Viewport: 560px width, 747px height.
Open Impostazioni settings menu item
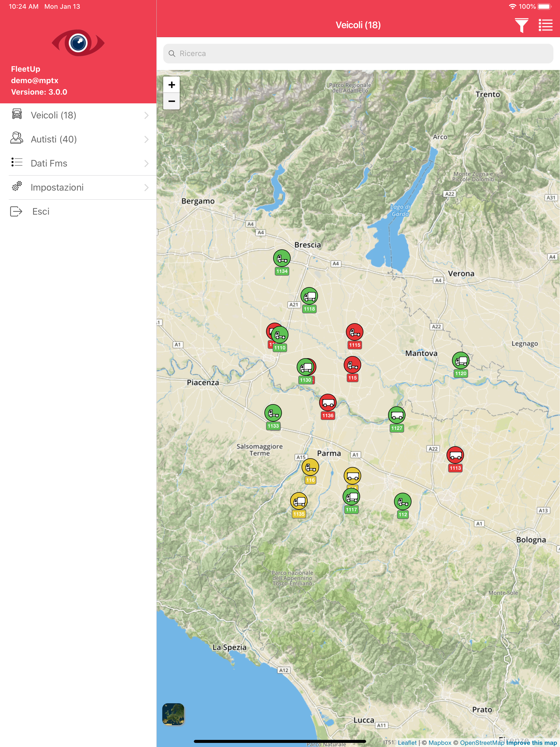[x=78, y=187]
